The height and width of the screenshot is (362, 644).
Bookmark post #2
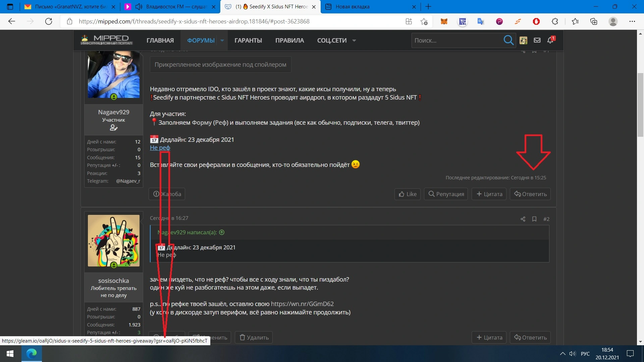click(534, 219)
